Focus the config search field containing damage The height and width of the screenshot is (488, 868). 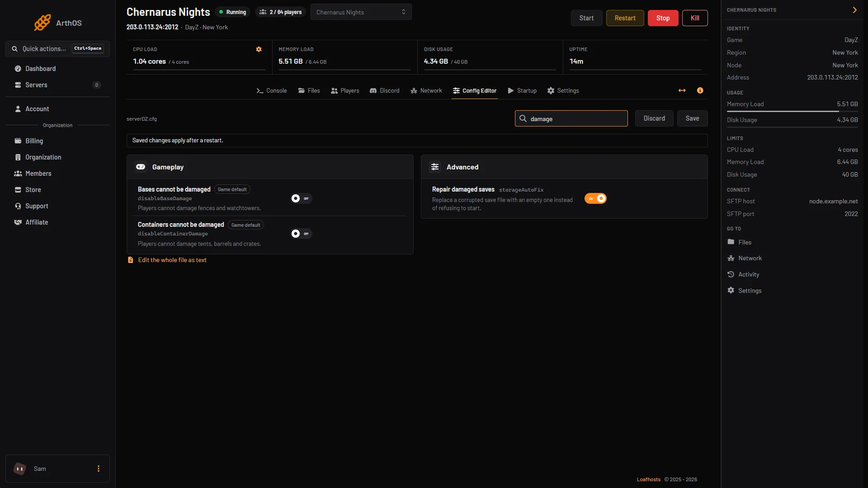[571, 118]
